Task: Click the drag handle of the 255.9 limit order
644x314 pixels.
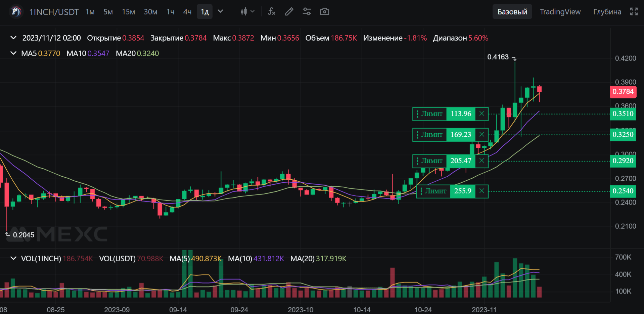Action: point(421,191)
